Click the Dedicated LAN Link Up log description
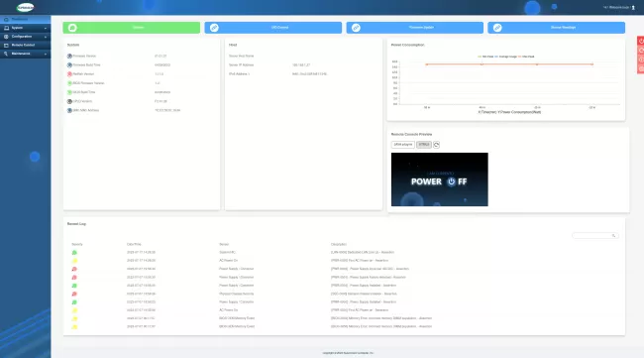The image size is (644, 358). tap(363, 252)
